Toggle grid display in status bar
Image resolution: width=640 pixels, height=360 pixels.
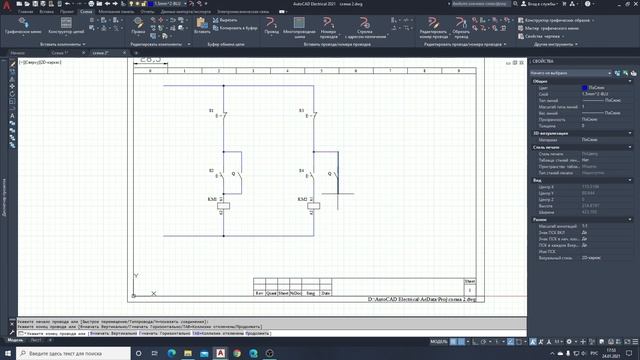[453, 342]
